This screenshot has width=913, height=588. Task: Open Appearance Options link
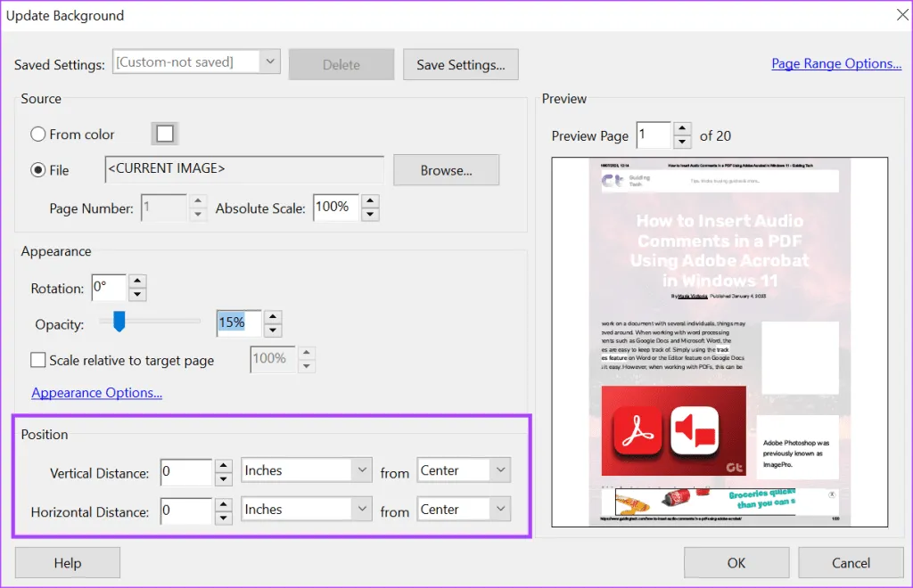[96, 393]
